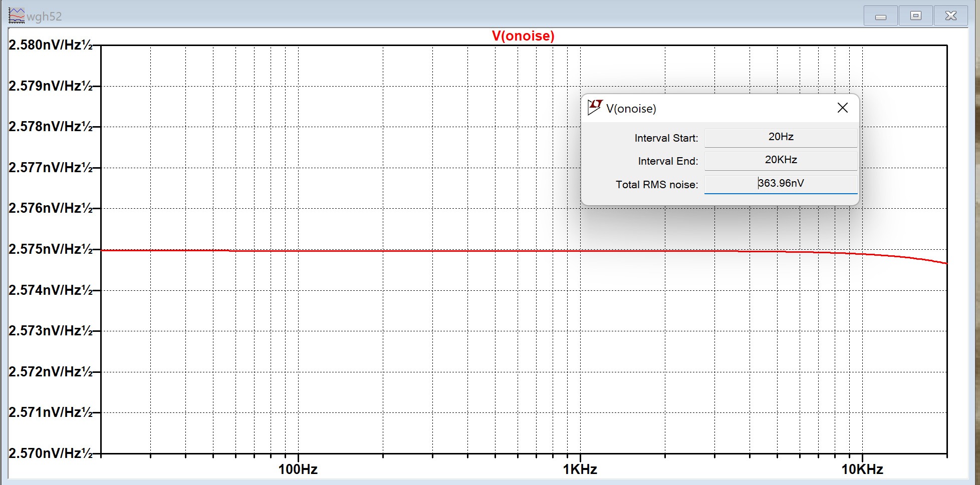This screenshot has width=980, height=485.
Task: Click the Interval End field showing 20KHz
Action: pos(781,160)
